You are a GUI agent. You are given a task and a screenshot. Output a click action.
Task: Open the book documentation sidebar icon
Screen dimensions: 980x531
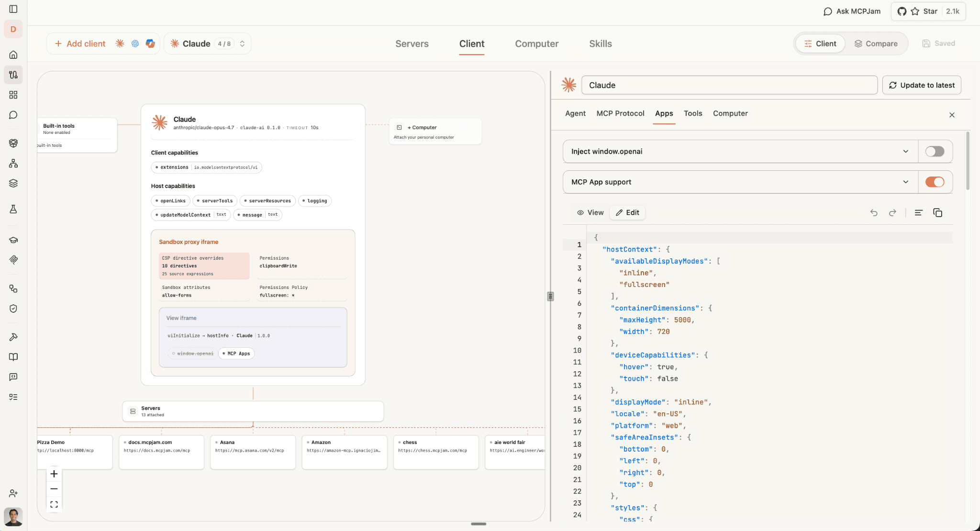[x=13, y=357]
